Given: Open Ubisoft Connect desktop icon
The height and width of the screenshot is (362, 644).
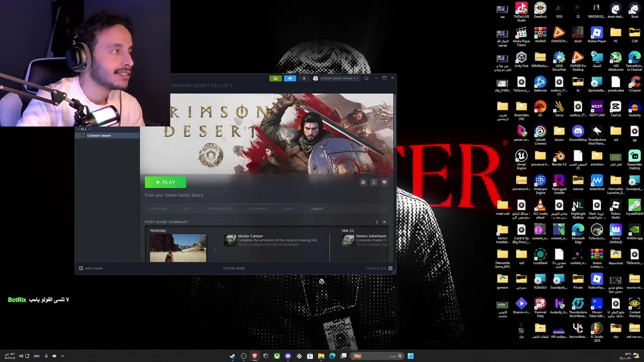Looking at the screenshot, I should point(540,136).
